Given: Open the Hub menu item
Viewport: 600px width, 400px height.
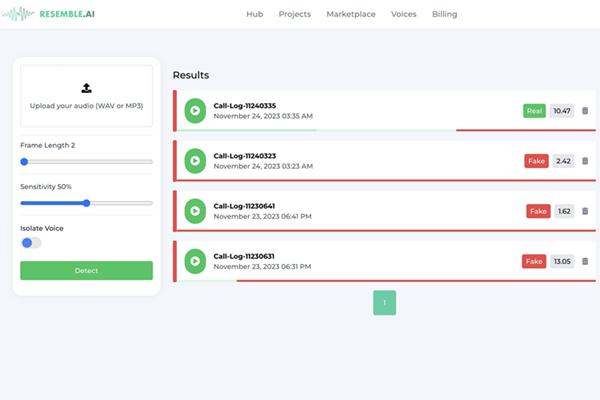Looking at the screenshot, I should (256, 15).
